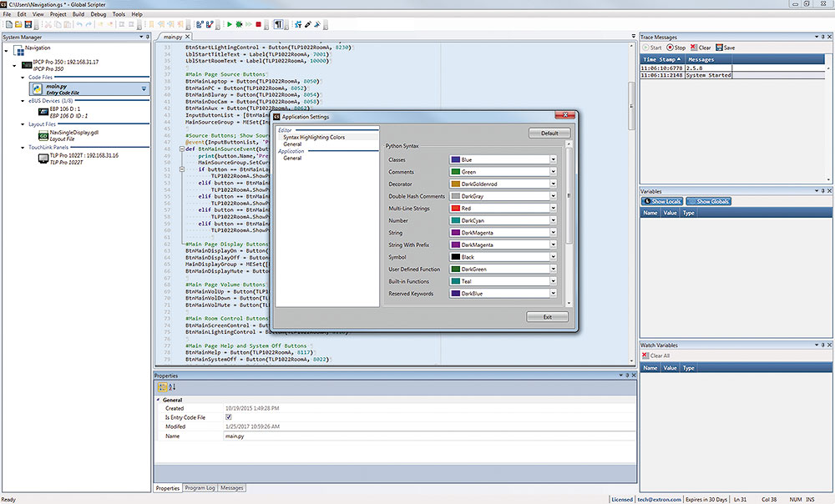Screen dimensions: 835x504
Task: Select Syntax Highlighting Colors in settings list
Action: point(314,137)
